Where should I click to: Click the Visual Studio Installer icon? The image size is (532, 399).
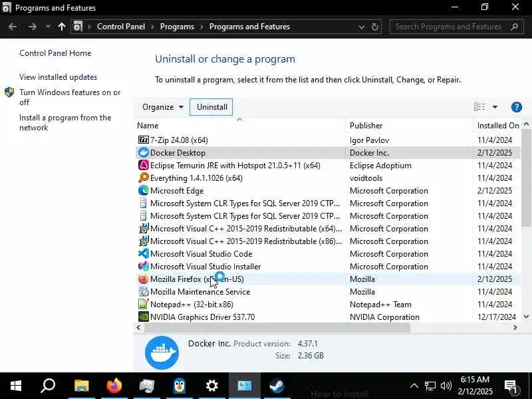(x=144, y=267)
